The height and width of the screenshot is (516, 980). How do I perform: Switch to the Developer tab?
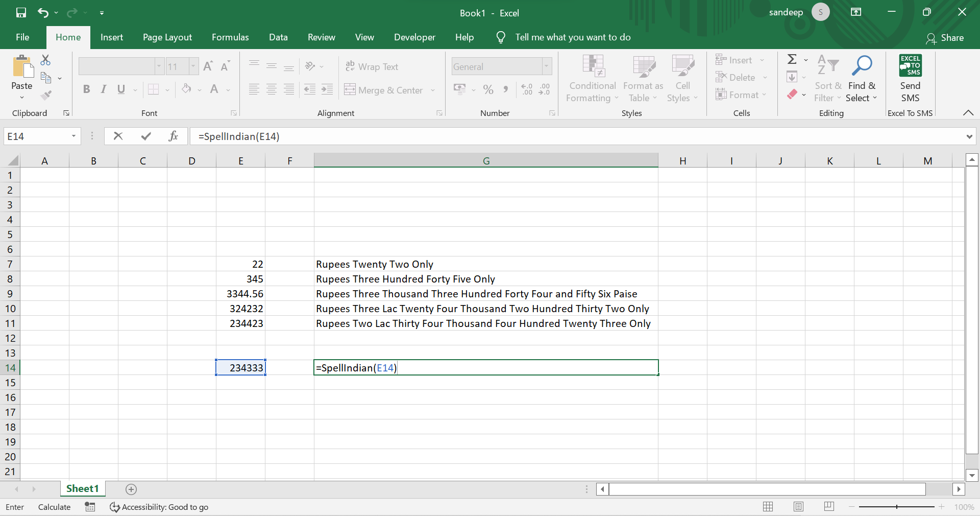click(x=414, y=37)
